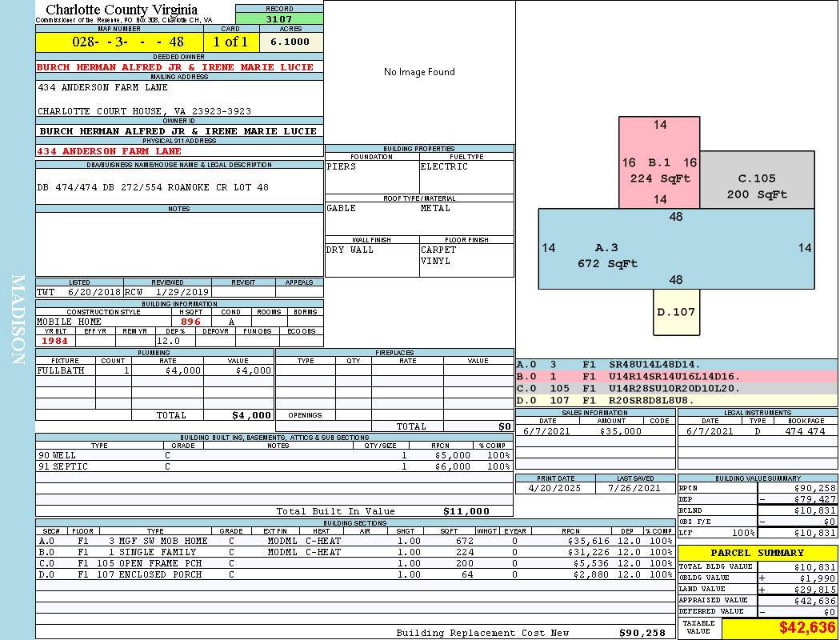
Task: Select the blue A.3 672 SqFt sketch area
Action: pos(608,254)
